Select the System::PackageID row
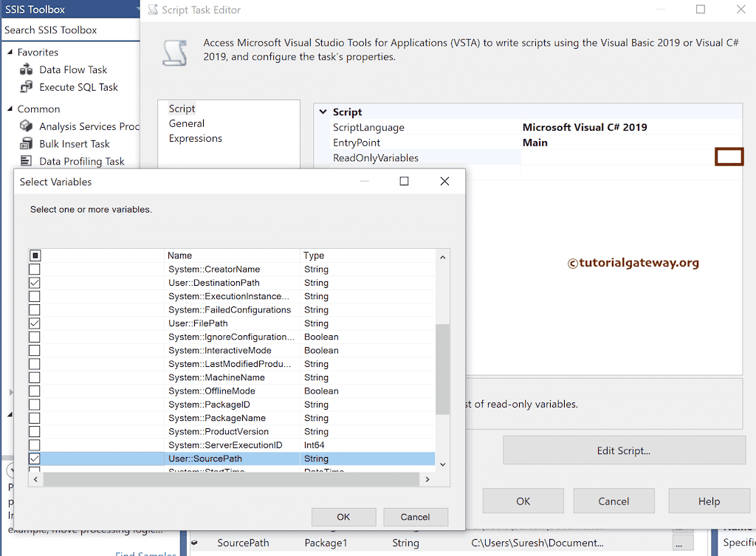Image resolution: width=756 pixels, height=556 pixels. [231, 405]
